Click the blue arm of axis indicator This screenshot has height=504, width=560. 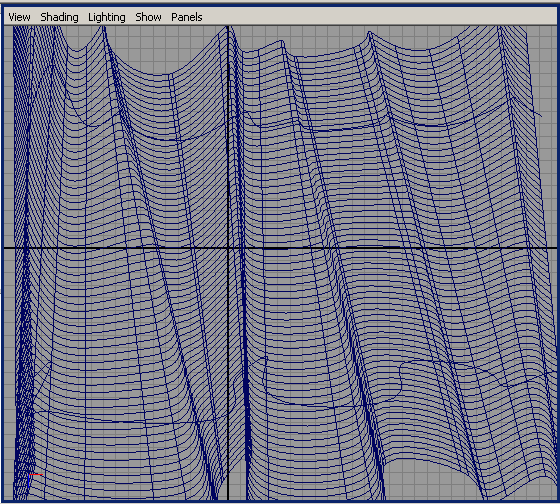[x=28, y=481]
